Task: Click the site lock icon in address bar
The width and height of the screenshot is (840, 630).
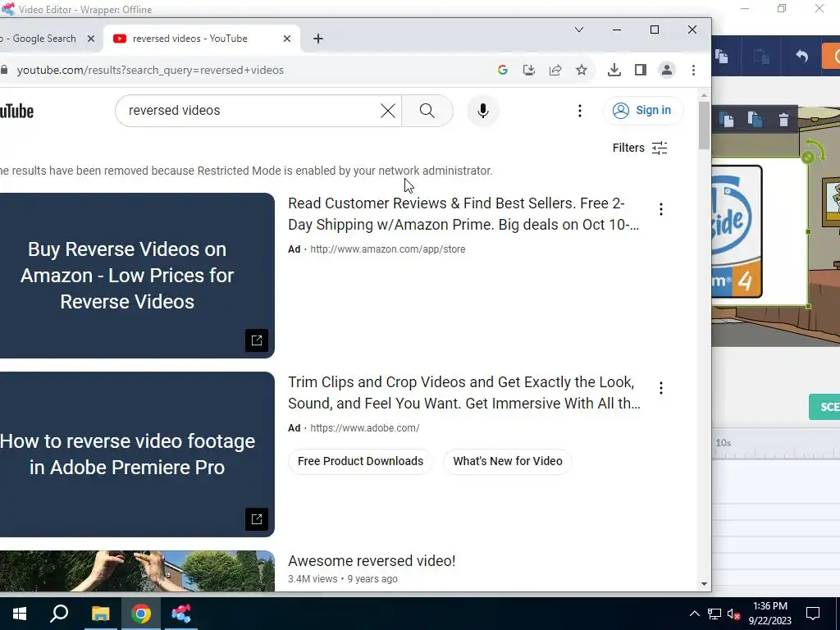Action: pos(4,71)
